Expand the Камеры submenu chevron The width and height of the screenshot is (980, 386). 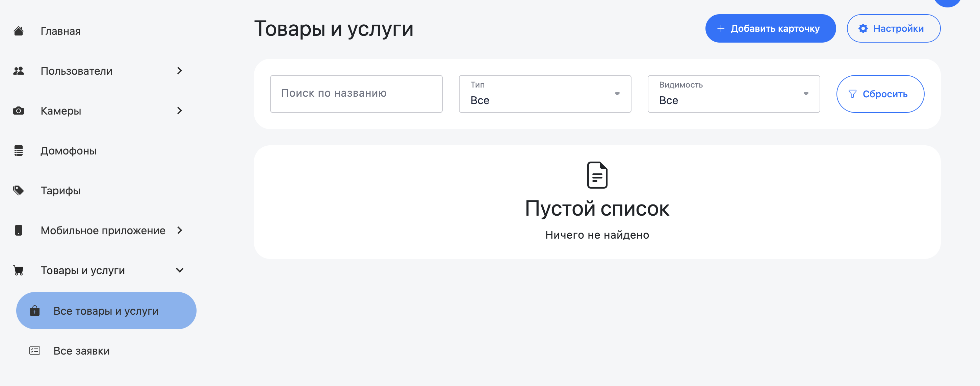[180, 111]
